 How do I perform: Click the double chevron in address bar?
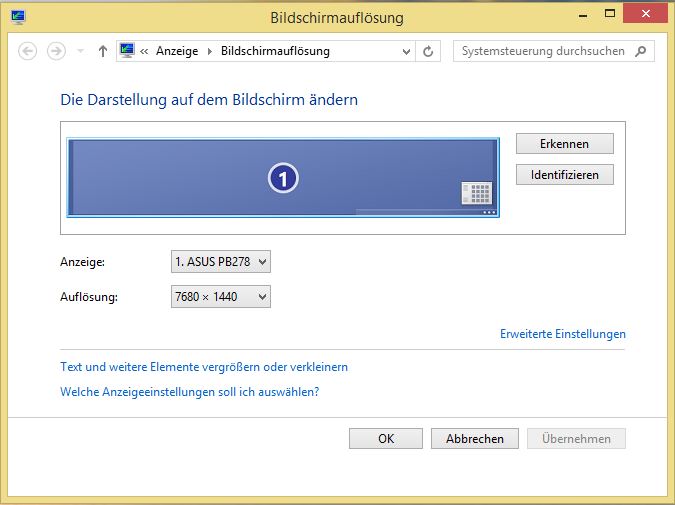(144, 51)
